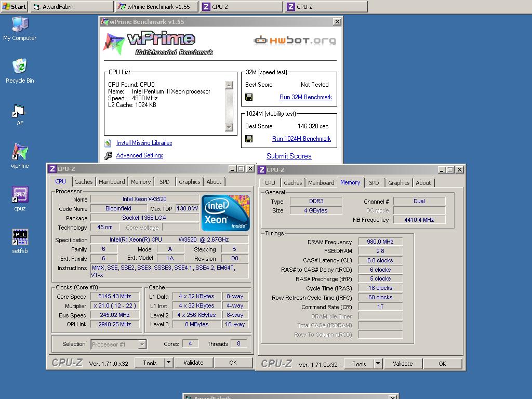Click CPU List scrollbar up arrow
The width and height of the screenshot is (532, 399).
tap(229, 85)
